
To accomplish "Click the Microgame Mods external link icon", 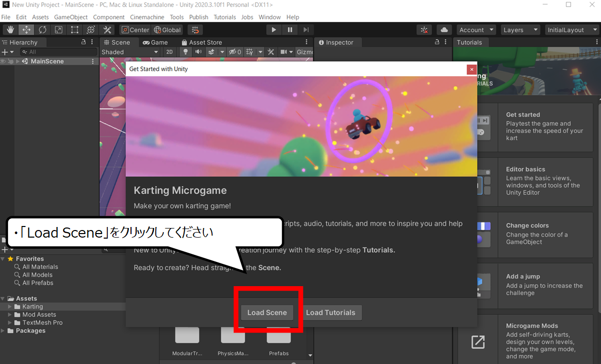I will (478, 342).
